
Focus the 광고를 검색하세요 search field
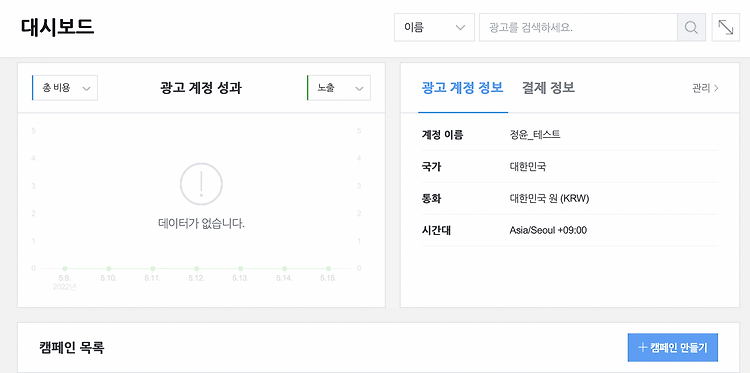pos(578,27)
